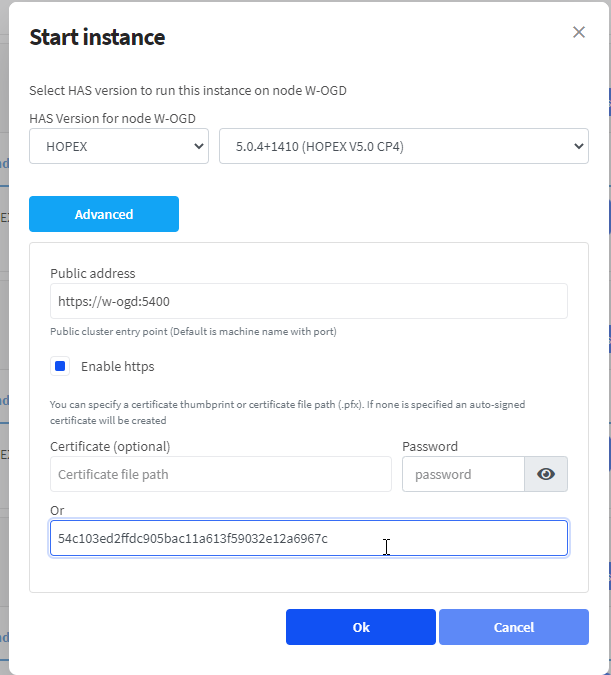This screenshot has height=675, width=611.
Task: Dismiss dialog with the Cancel button
Action: click(x=514, y=627)
